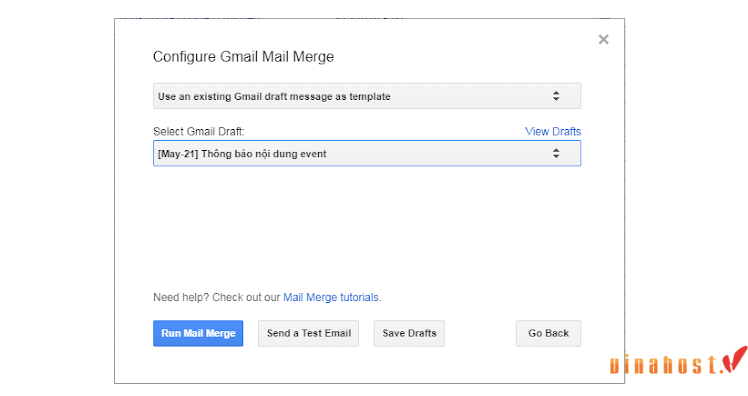Viewport: 748px width, 396px height.
Task: Click Send a Test Email button
Action: click(309, 333)
